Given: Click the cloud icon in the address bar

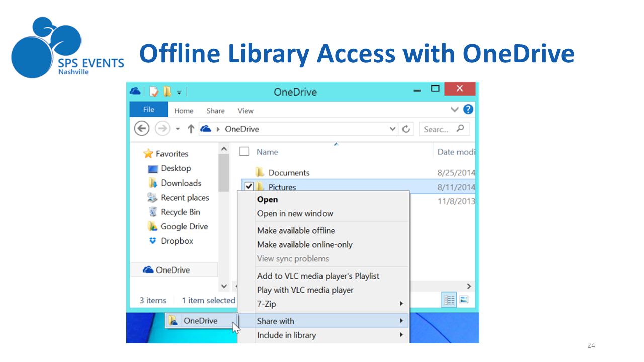Looking at the screenshot, I should [205, 129].
